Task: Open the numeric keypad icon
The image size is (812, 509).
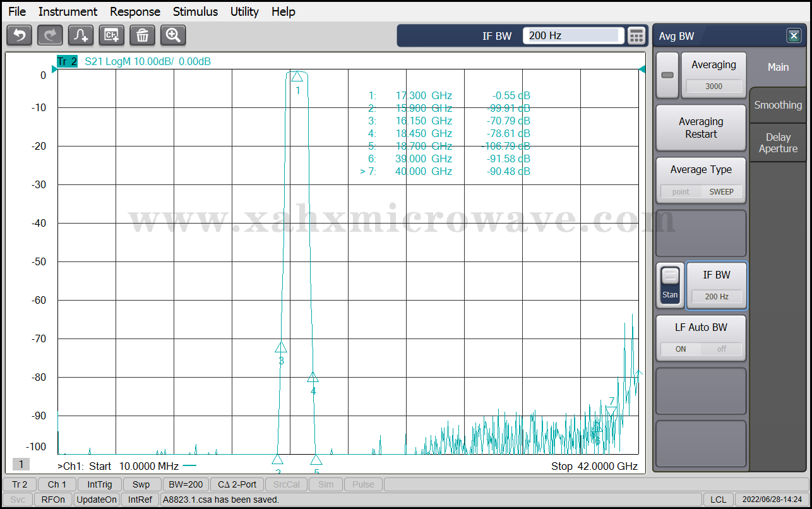Action: point(636,36)
